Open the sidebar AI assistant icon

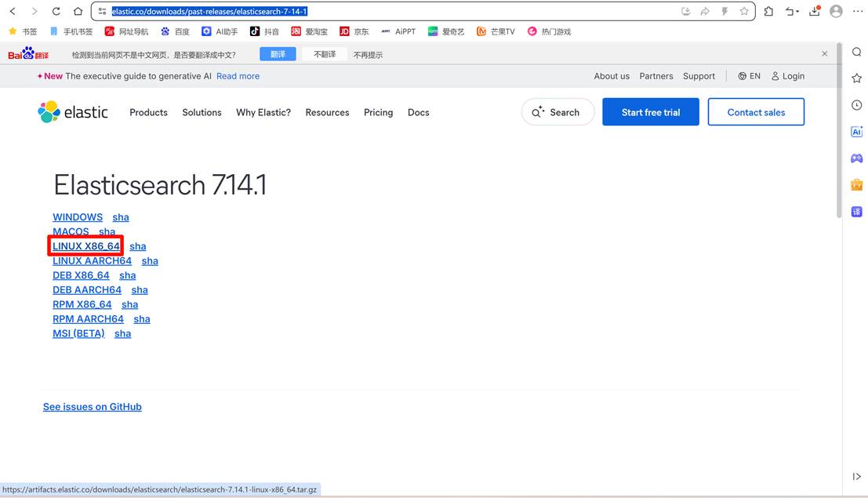click(x=856, y=131)
